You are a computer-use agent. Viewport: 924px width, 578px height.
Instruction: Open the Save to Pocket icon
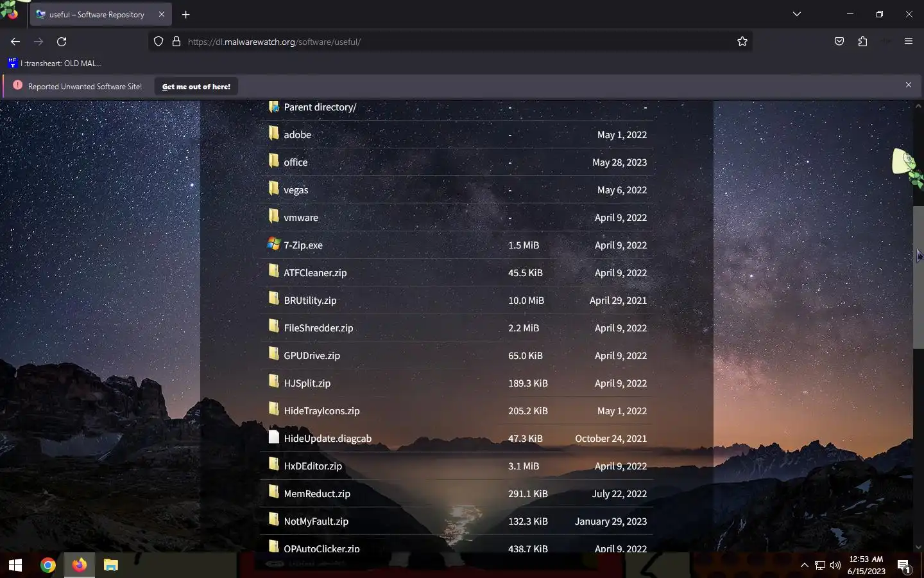839,42
